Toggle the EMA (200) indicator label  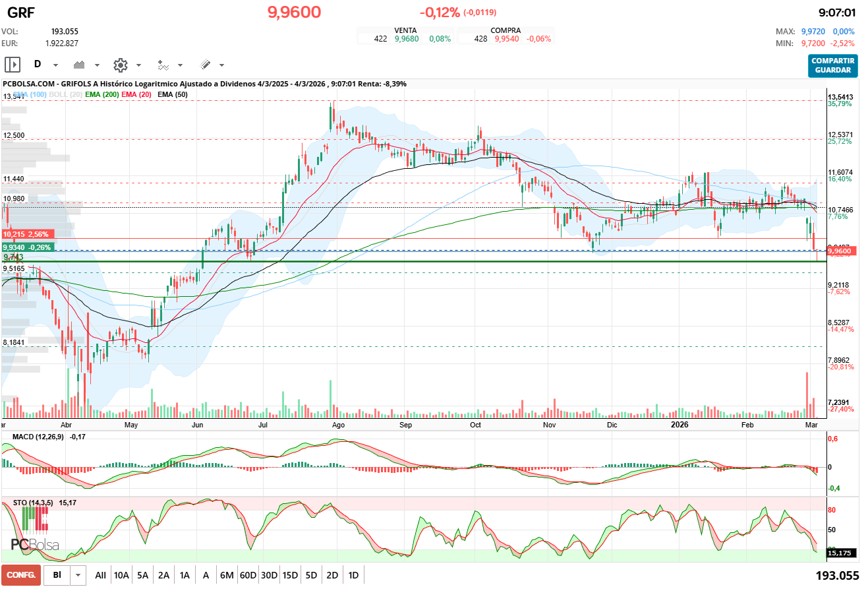[102, 95]
